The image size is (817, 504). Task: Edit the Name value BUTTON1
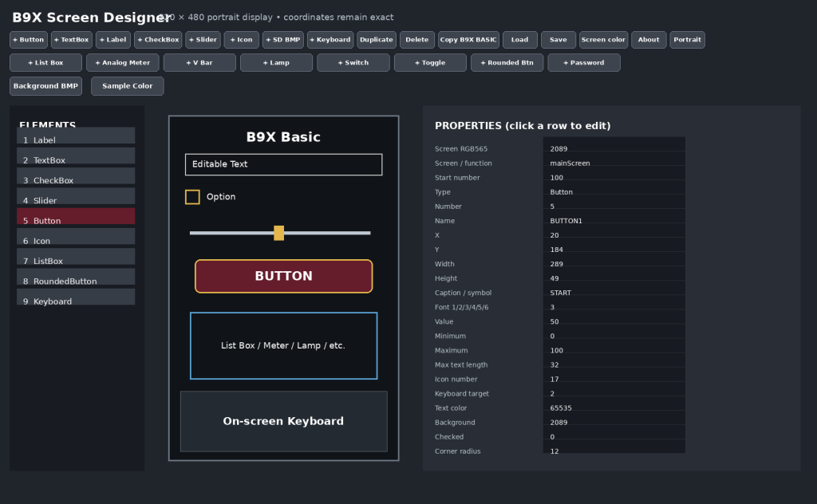[614, 217]
